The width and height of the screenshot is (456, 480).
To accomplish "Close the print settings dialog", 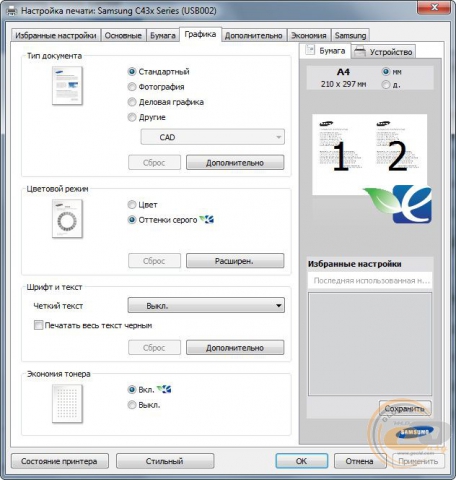I will tap(434, 7).
